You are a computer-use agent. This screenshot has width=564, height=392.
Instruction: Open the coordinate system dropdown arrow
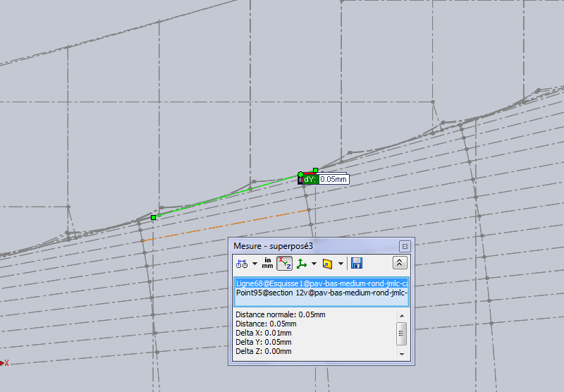(x=314, y=264)
